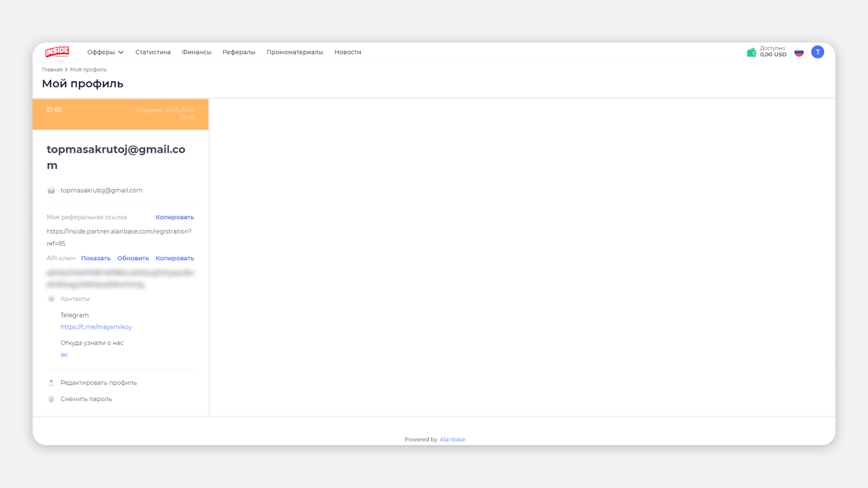Go to the Финансы section
The image size is (868, 488).
[196, 52]
